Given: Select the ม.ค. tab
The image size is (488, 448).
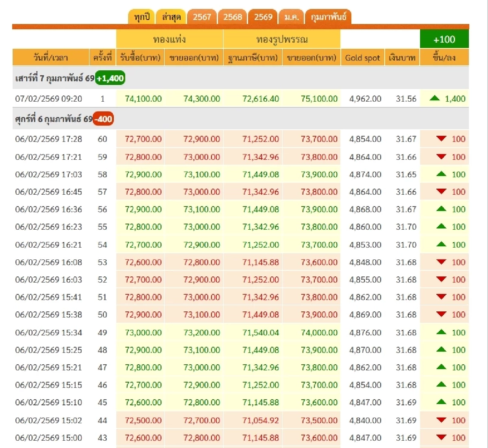Looking at the screenshot, I should click(292, 17).
